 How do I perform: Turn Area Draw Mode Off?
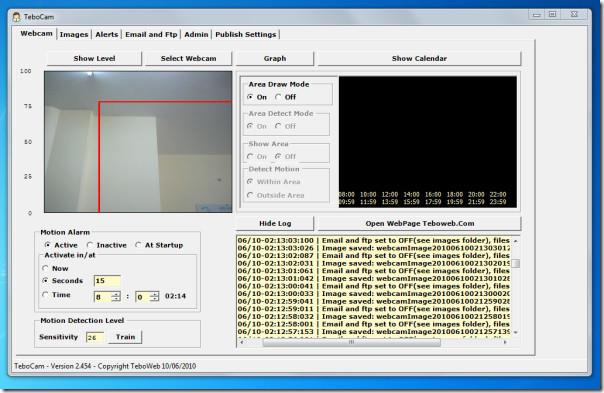tap(278, 97)
